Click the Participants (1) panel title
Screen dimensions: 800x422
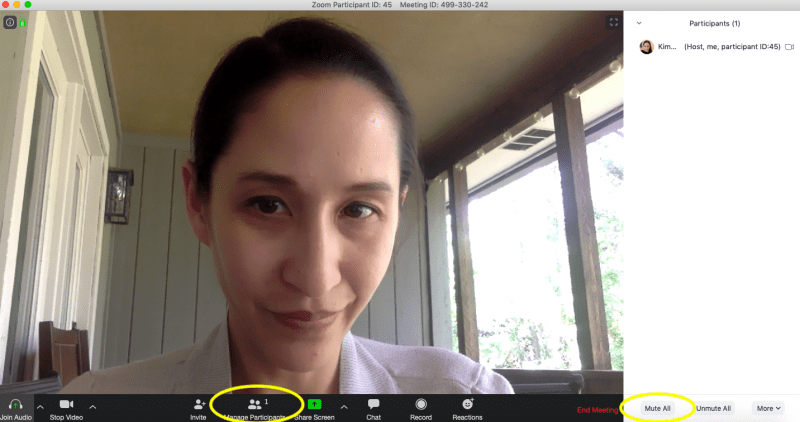[x=714, y=23]
